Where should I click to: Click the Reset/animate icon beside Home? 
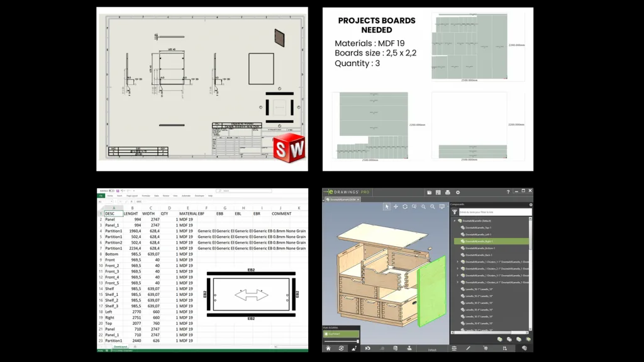[341, 348]
